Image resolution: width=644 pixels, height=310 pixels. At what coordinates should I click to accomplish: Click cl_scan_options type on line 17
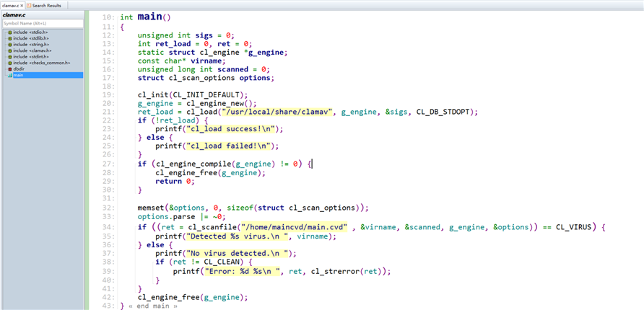[201, 78]
